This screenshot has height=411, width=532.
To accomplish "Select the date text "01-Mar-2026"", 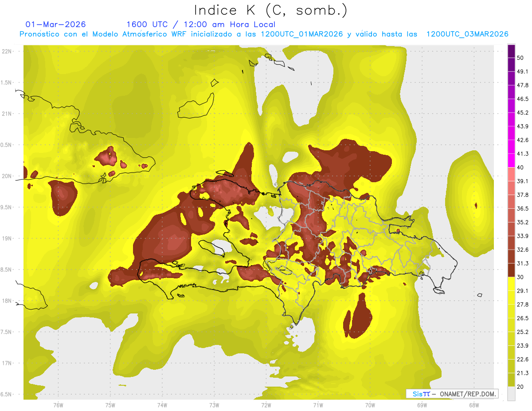I will [56, 24].
